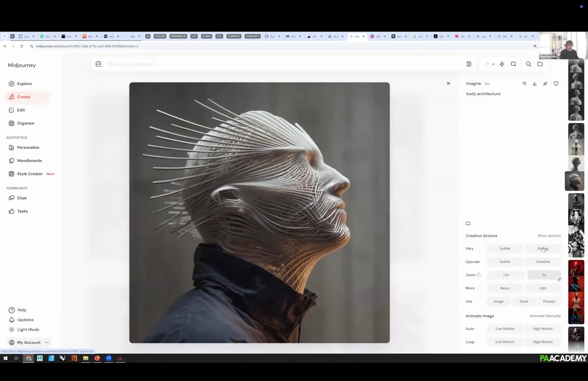Click the chat bubble icon in the top bar
The width and height of the screenshot is (588, 381).
tap(513, 64)
